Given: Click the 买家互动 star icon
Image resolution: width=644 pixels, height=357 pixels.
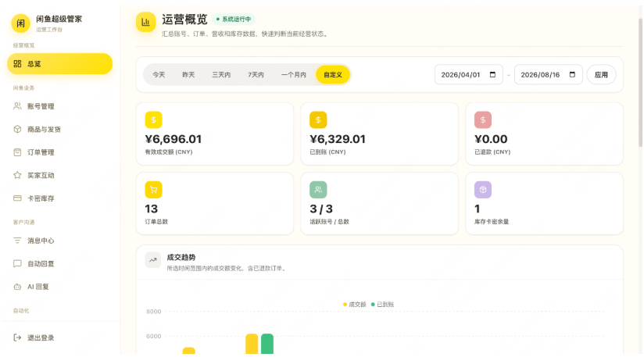Looking at the screenshot, I should (17, 175).
